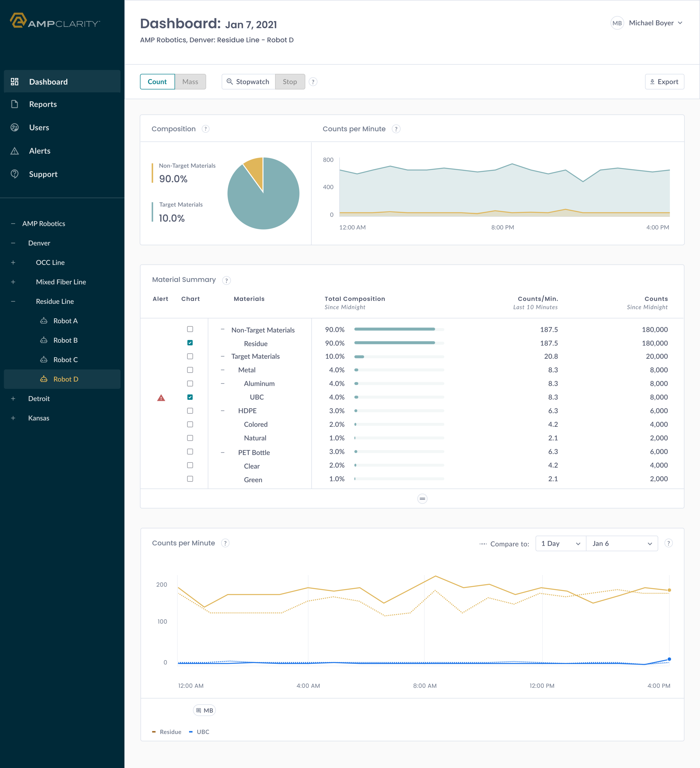This screenshot has width=700, height=768.
Task: Click the help icon beside Material Summary
Action: click(x=226, y=281)
